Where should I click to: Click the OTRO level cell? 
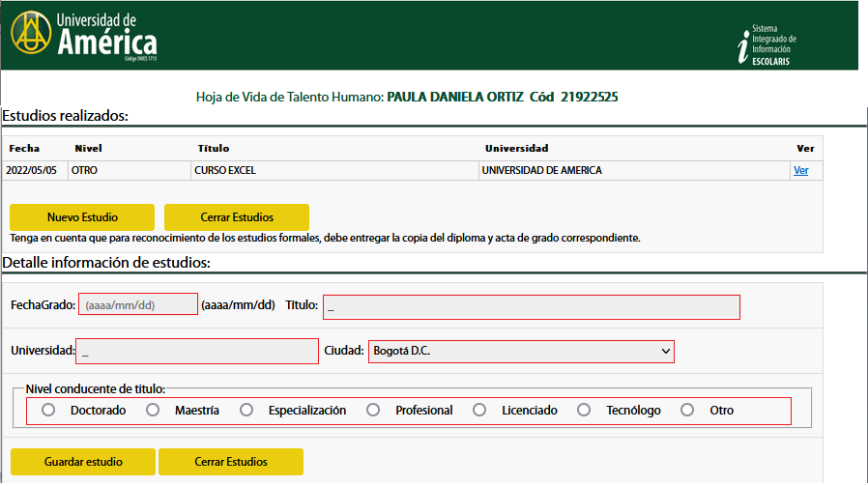129,170
